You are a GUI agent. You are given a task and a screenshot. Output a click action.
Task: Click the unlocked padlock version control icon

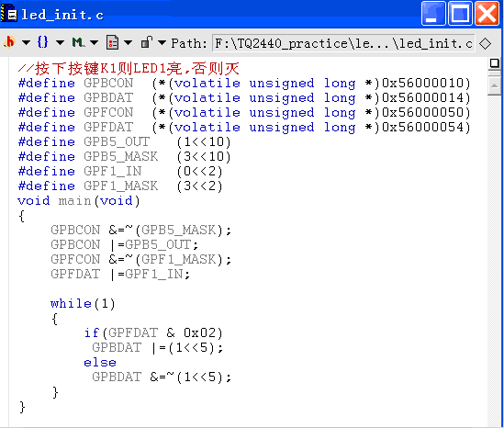coord(147,42)
